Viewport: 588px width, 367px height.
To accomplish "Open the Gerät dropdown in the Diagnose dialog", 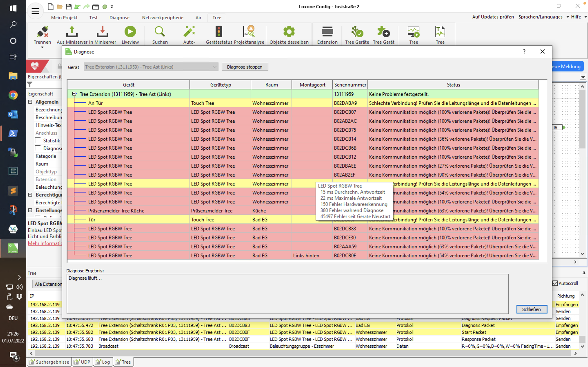I will tap(215, 67).
